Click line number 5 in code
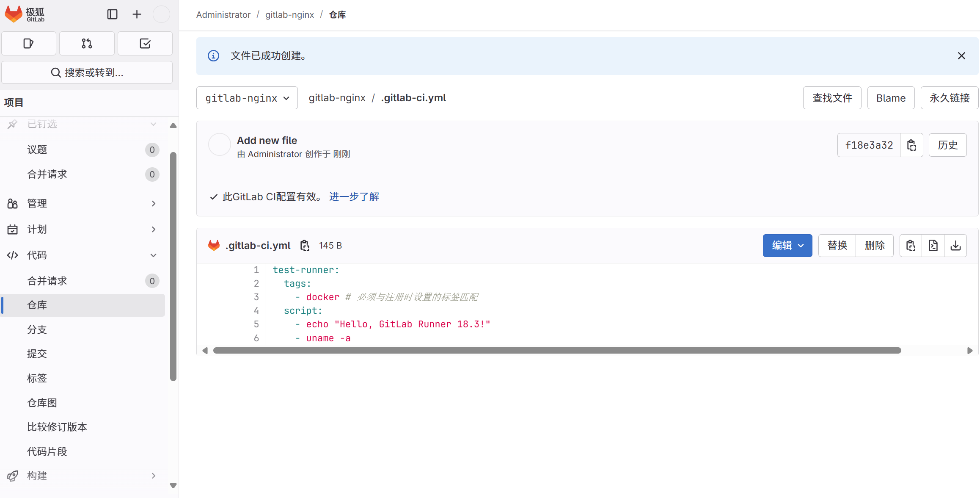Viewport: 980px width, 498px height. pos(256,324)
